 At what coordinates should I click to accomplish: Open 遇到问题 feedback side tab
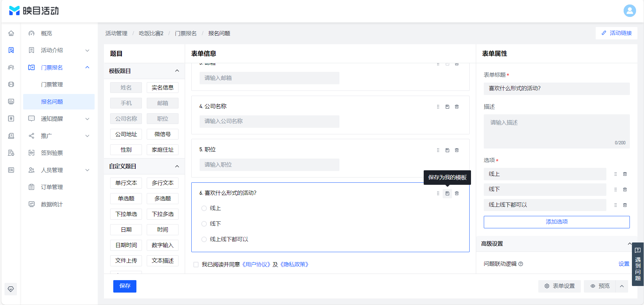(638, 264)
